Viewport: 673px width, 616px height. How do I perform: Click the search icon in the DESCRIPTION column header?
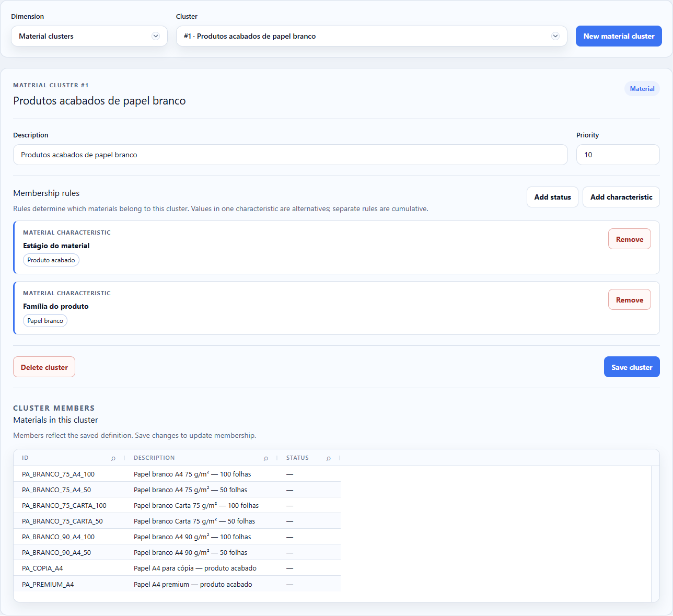[x=266, y=458]
